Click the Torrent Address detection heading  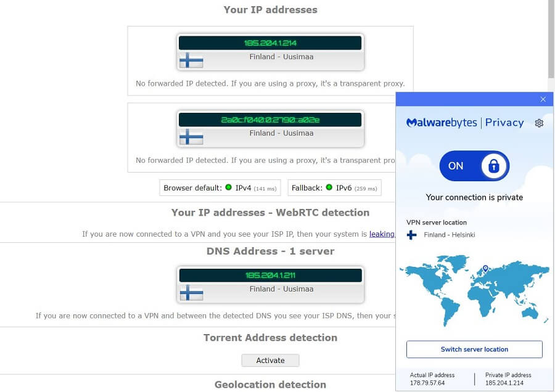271,338
